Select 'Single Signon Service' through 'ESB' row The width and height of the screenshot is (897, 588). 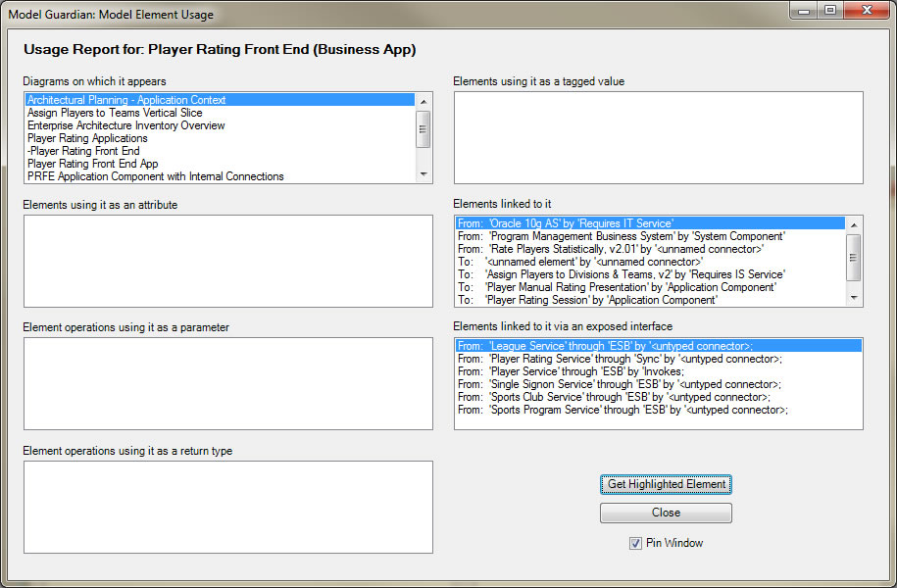pyautogui.click(x=659, y=384)
